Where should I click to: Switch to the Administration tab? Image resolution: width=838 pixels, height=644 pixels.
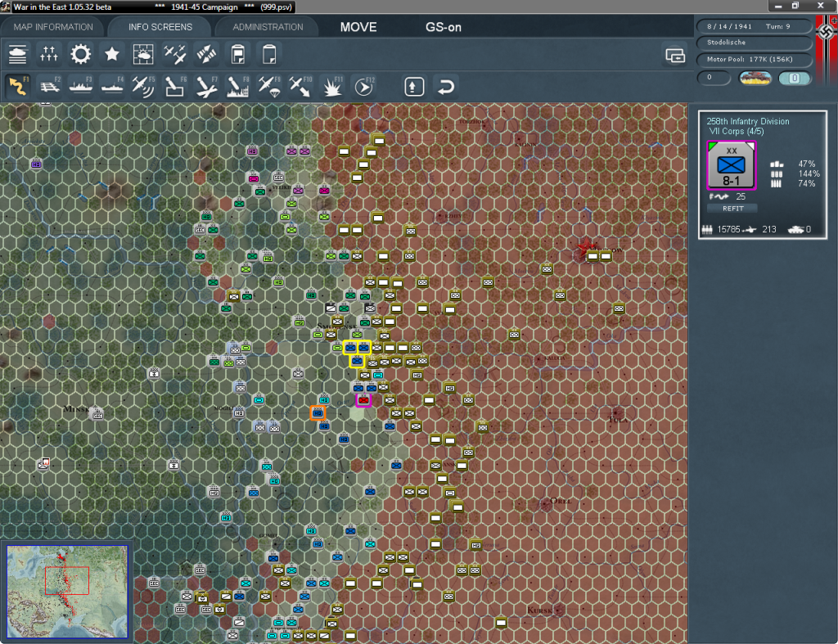click(268, 27)
